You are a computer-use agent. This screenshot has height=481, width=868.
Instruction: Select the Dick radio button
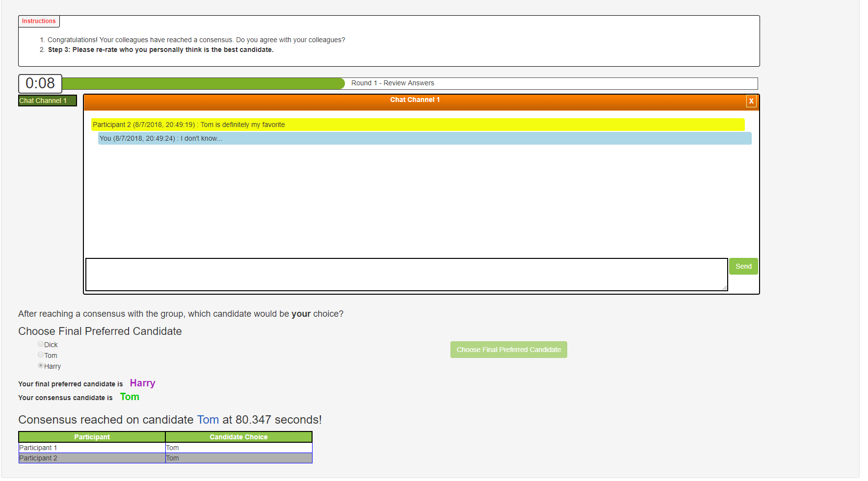41,344
